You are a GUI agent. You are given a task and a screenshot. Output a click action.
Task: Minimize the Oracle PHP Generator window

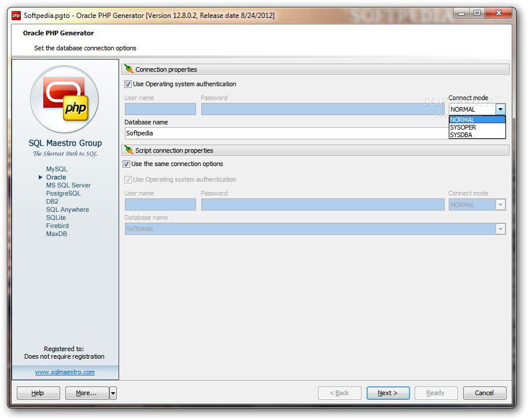[461, 13]
